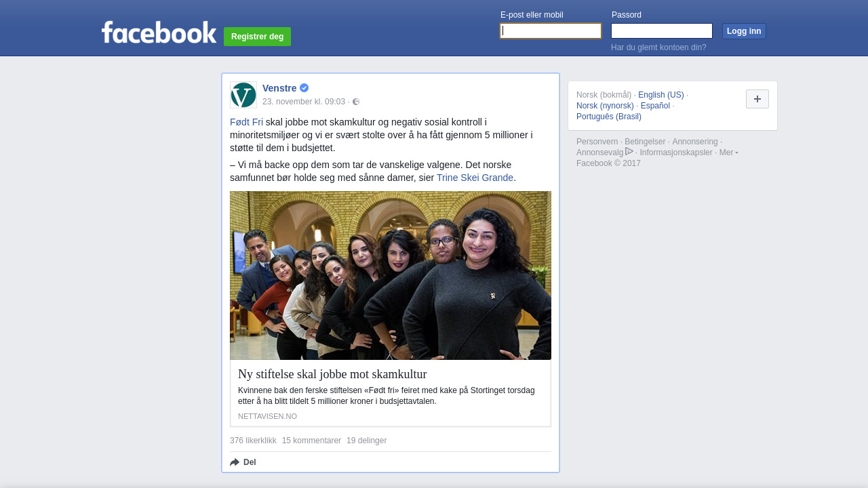Screen dimensions: 868x488
Task: Click the Registrer deg button
Action: pyautogui.click(x=257, y=37)
